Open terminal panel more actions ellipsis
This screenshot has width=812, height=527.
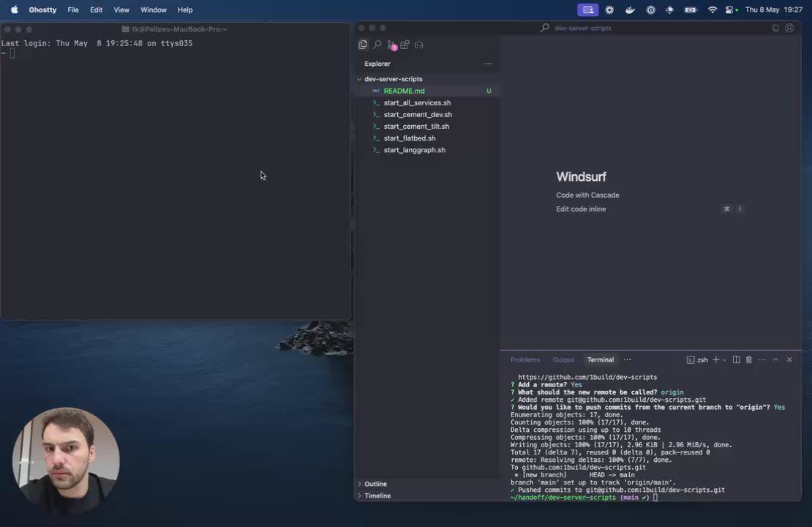click(762, 359)
